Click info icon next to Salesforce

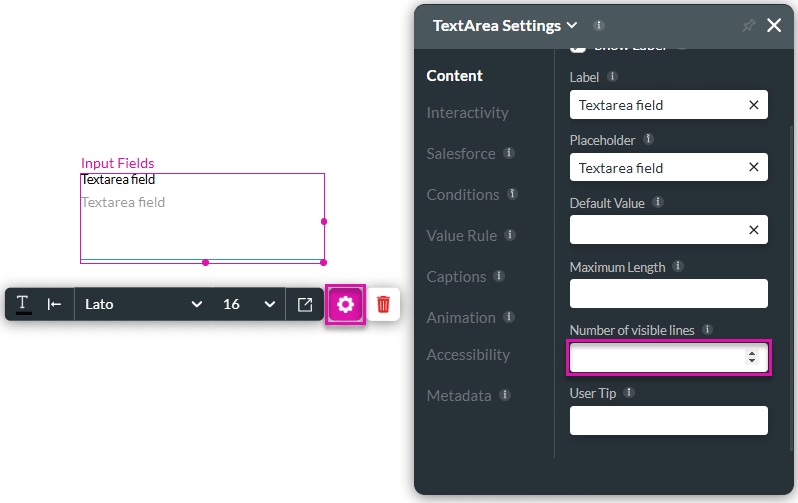coord(509,154)
